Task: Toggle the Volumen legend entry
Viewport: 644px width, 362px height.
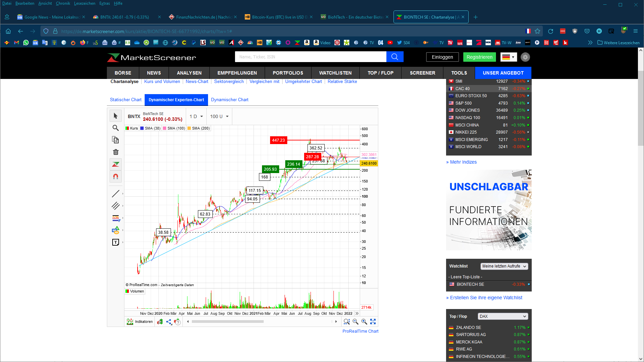Action: point(135,291)
